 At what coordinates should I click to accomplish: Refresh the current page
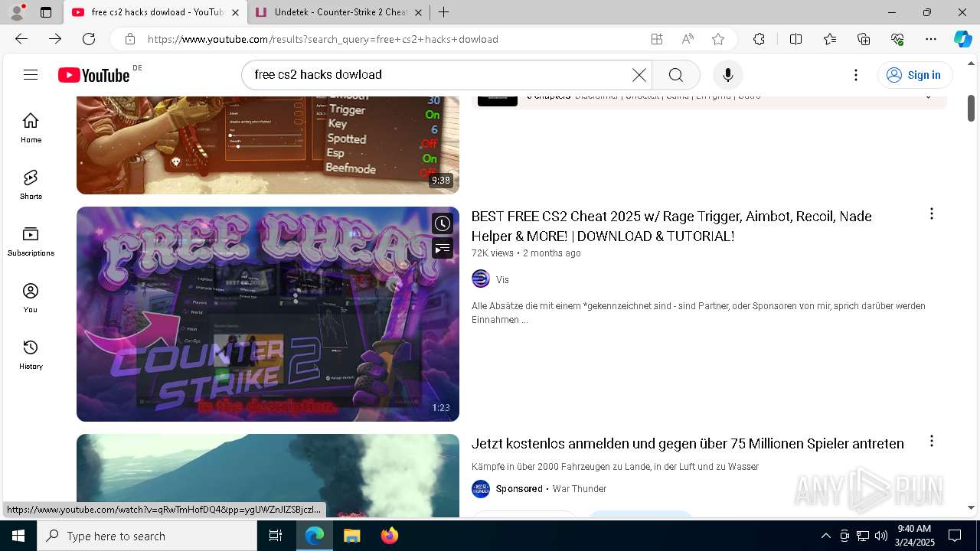click(89, 39)
